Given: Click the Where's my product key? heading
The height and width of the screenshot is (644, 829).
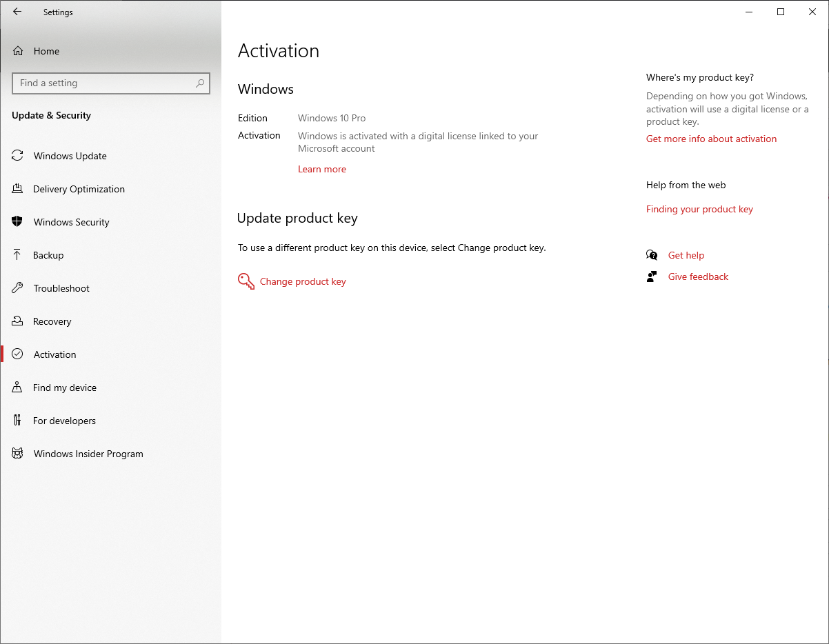Looking at the screenshot, I should click(700, 77).
